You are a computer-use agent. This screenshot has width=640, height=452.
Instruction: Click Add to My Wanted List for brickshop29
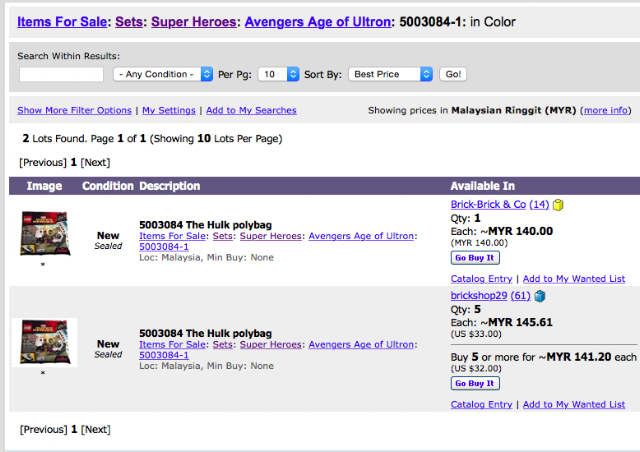(x=574, y=404)
